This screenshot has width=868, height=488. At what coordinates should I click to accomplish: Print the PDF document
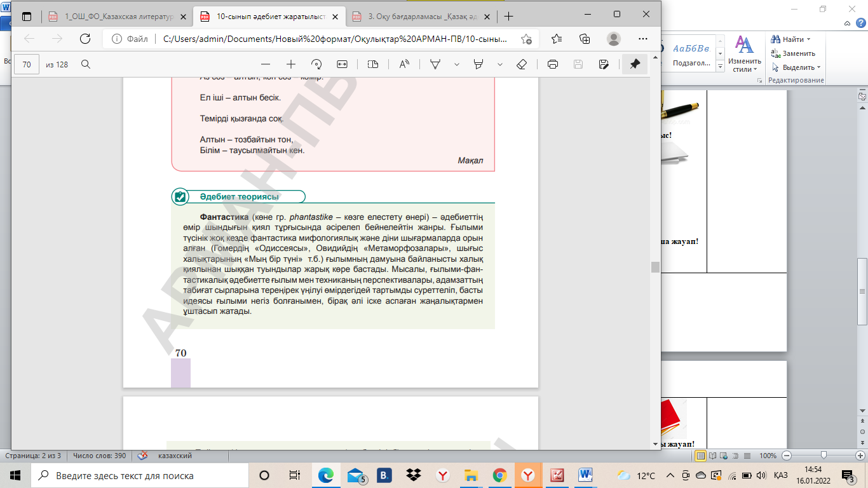pos(553,64)
